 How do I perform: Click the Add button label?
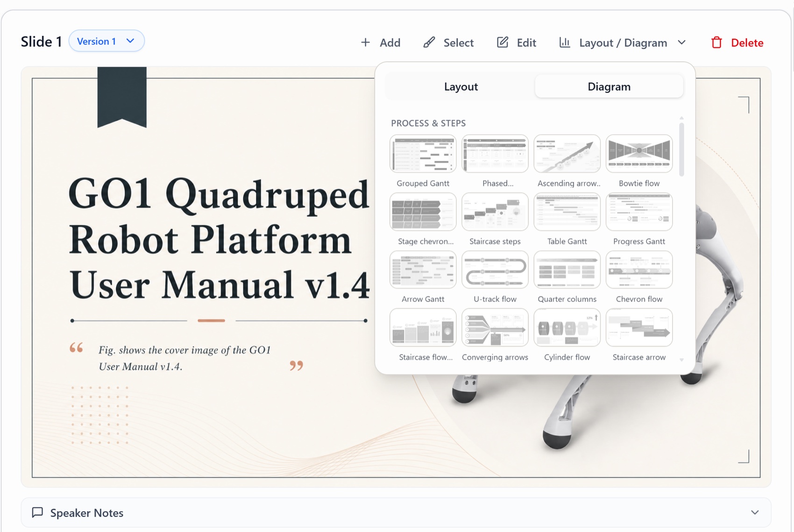point(390,43)
